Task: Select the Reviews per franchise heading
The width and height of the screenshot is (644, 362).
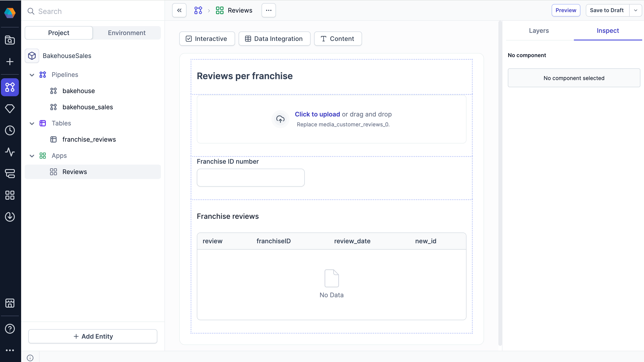Action: pyautogui.click(x=245, y=76)
